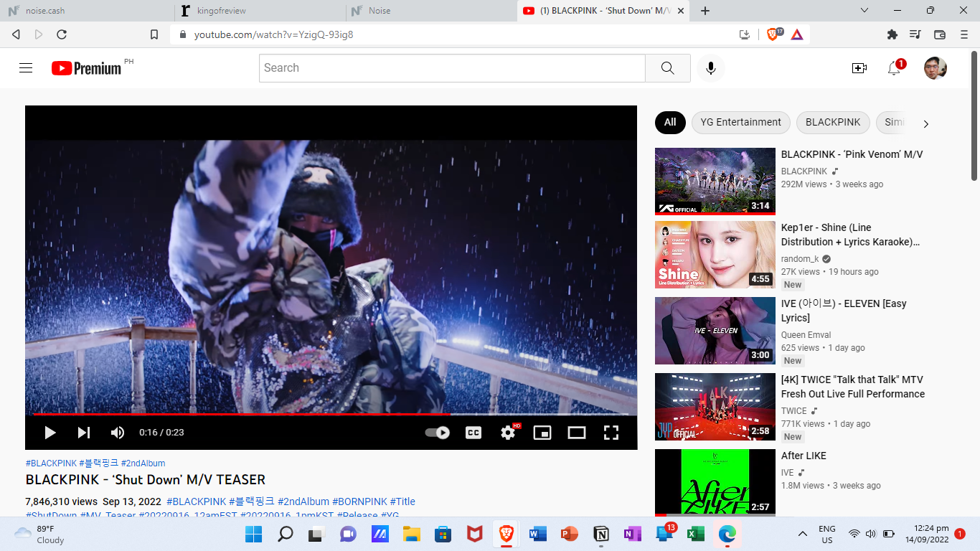
Task: Open Notion from the taskbar
Action: [601, 534]
